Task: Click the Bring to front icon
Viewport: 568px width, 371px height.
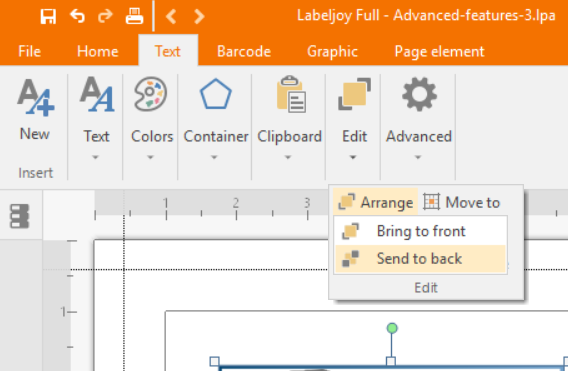Action: (x=350, y=231)
